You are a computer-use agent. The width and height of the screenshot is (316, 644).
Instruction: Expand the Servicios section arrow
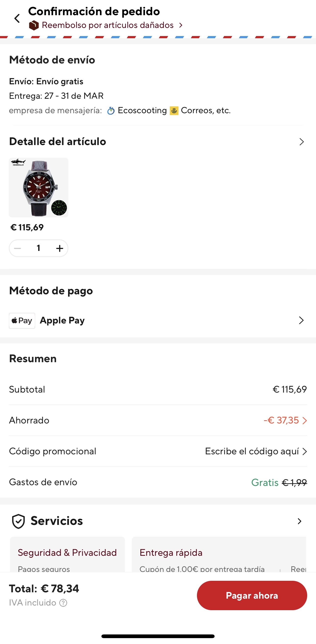point(299,521)
